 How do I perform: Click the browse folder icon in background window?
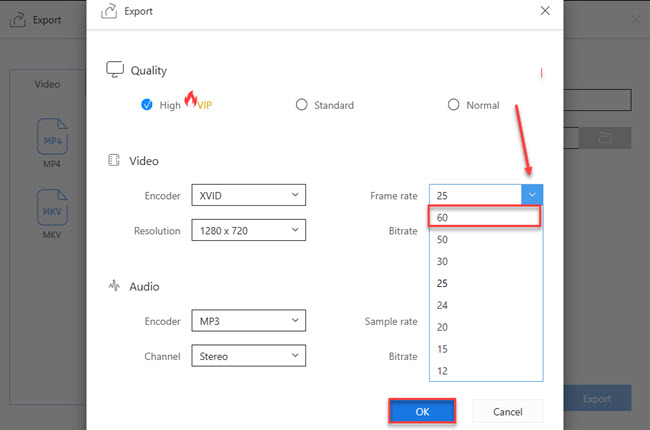tap(605, 138)
